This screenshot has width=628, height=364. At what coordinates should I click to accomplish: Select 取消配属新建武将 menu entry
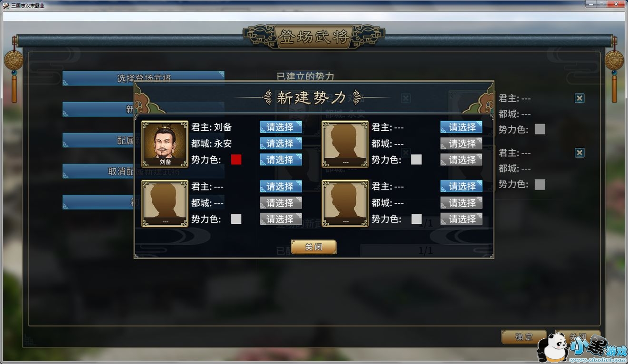tap(143, 171)
